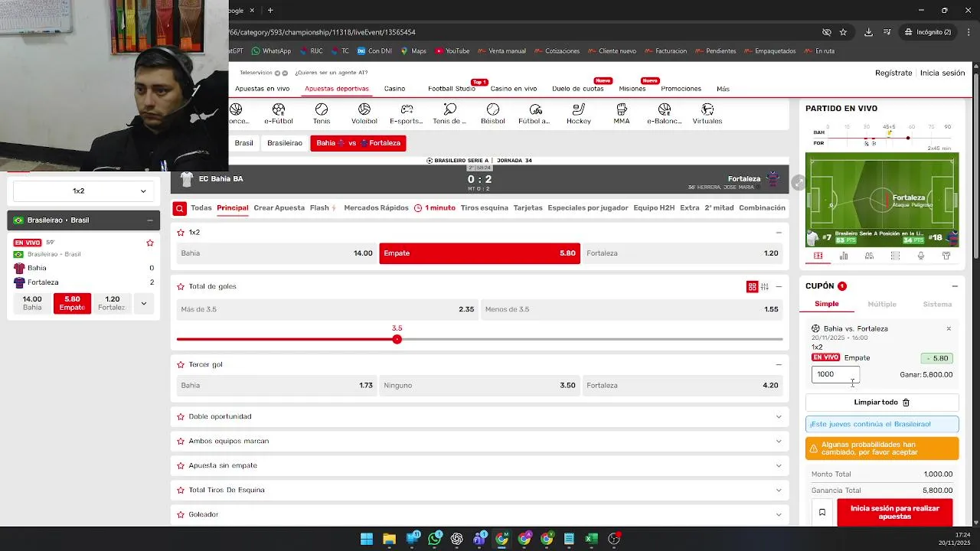Click the trash icon next to Limpiar todo
This screenshot has height=551, width=980.
tap(906, 403)
